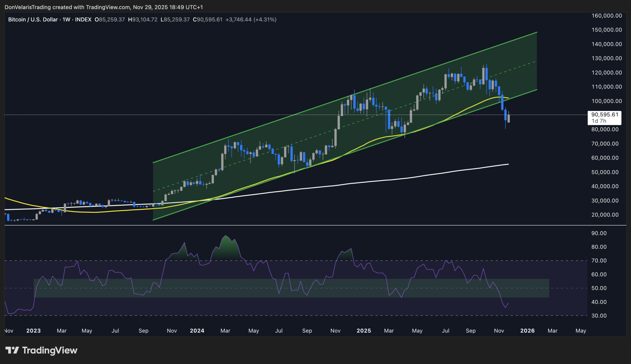Click the 1d 7h countdown label
This screenshot has height=364, width=631.
599,121
